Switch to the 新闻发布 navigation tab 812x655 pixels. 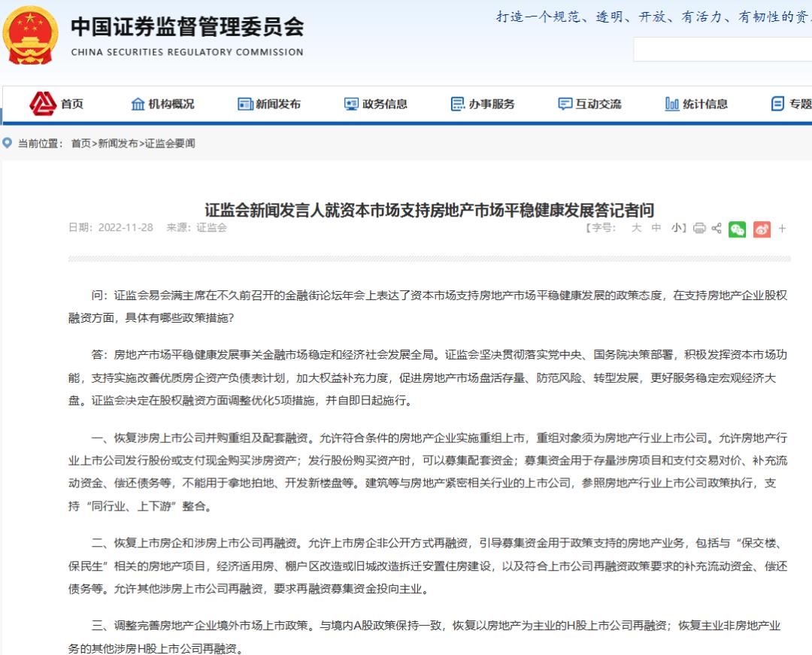[x=269, y=104]
